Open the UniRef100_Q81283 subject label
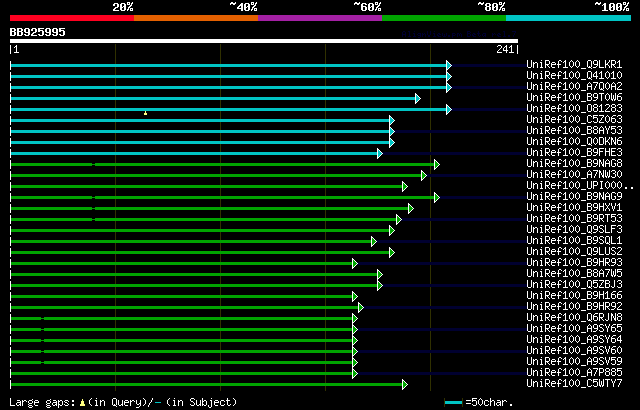Image resolution: width=640 pixels, height=410 pixels. 574,109
